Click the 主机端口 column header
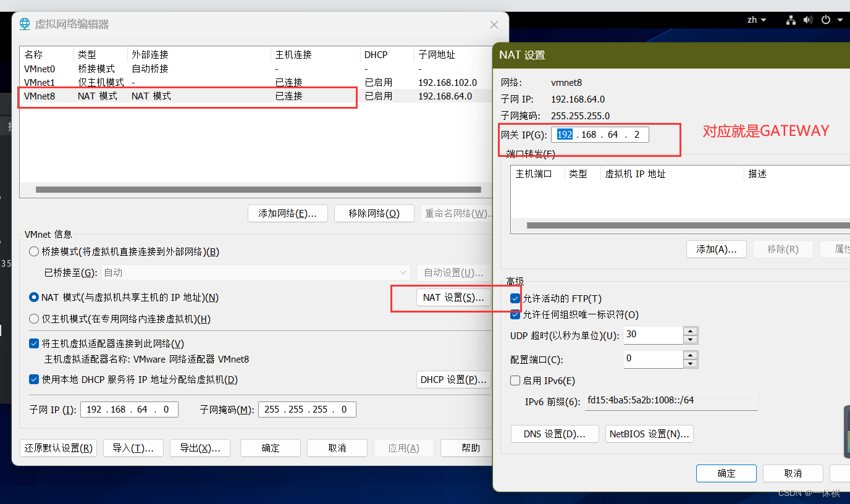 coord(537,174)
